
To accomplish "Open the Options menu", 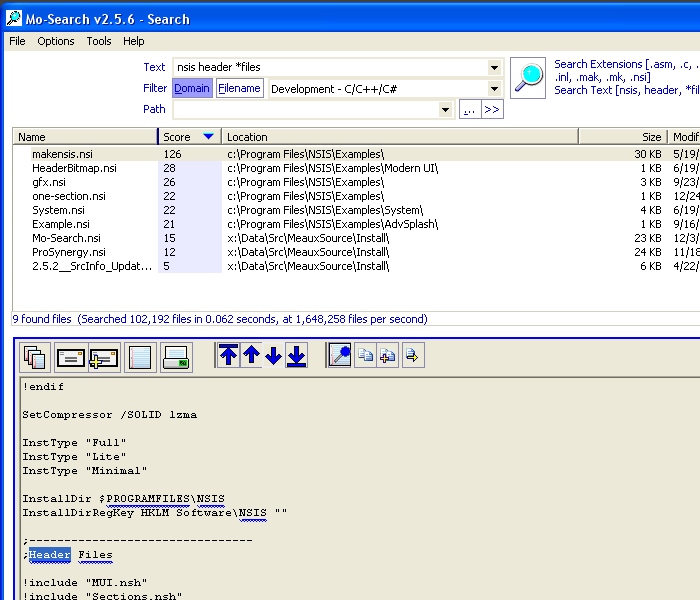I will click(x=56, y=41).
